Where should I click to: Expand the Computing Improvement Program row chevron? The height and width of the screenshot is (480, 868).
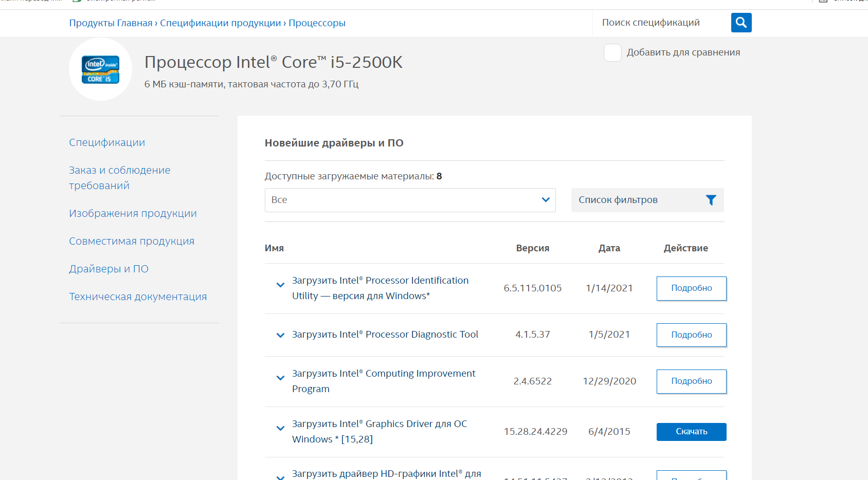click(280, 378)
